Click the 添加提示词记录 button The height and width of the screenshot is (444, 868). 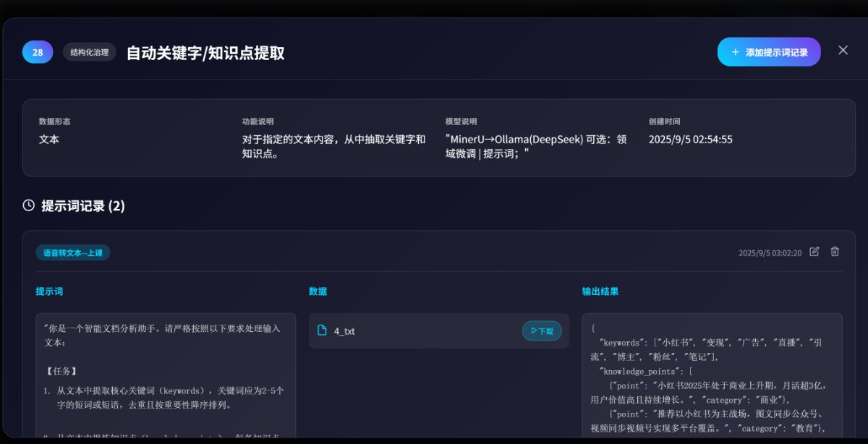click(769, 51)
